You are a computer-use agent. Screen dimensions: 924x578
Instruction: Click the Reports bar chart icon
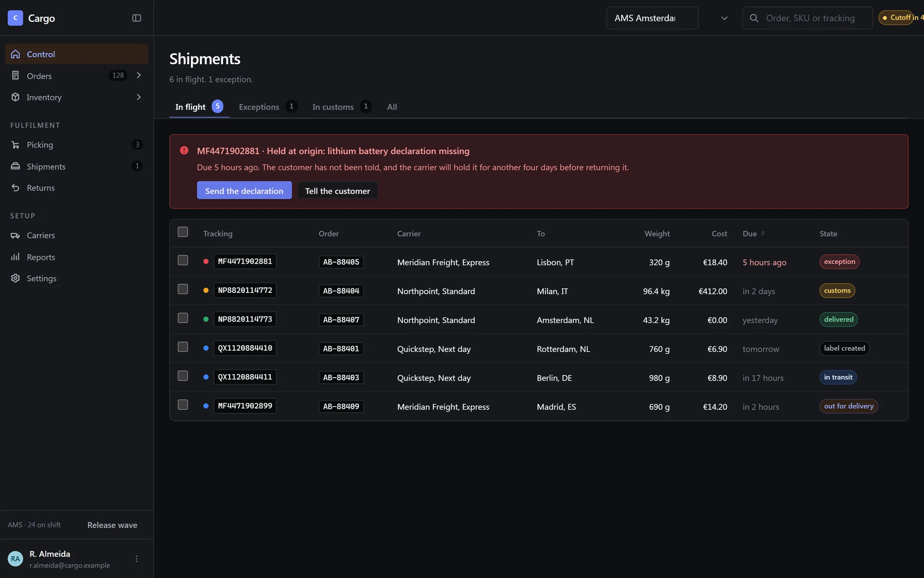click(15, 257)
